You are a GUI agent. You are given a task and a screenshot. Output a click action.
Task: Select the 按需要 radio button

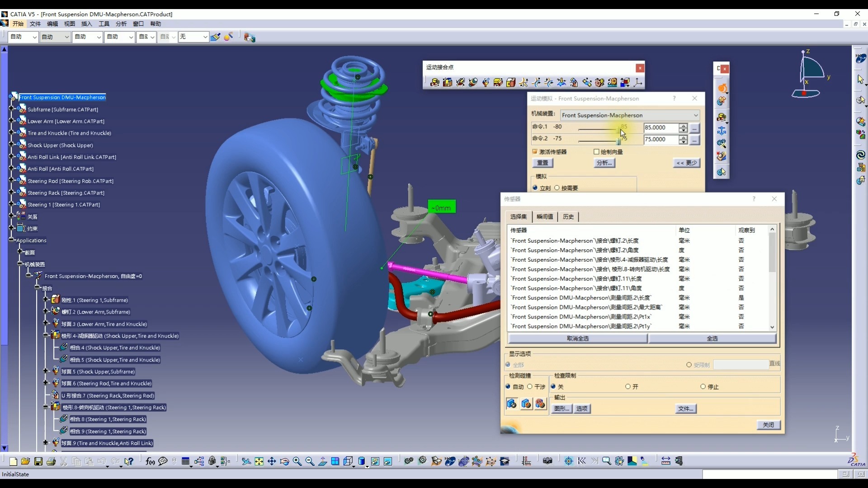557,188
